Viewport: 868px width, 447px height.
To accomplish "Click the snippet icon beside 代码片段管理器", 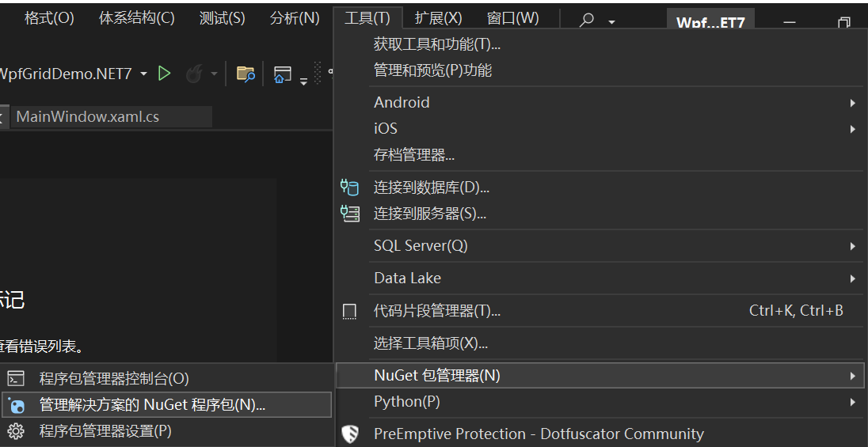I will (349, 312).
